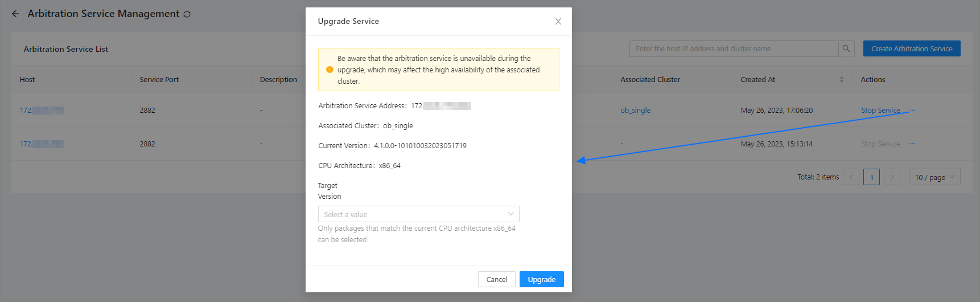Open the ob_single cluster link

(635, 111)
